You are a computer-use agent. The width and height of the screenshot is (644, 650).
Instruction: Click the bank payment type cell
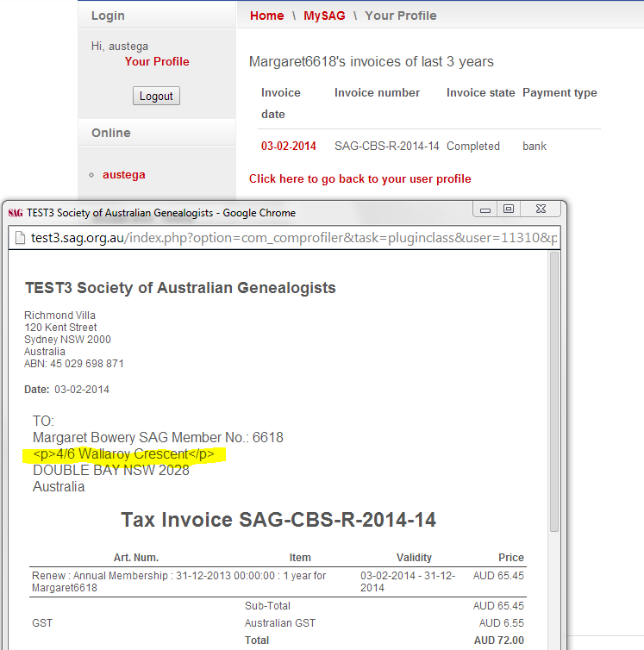point(535,146)
